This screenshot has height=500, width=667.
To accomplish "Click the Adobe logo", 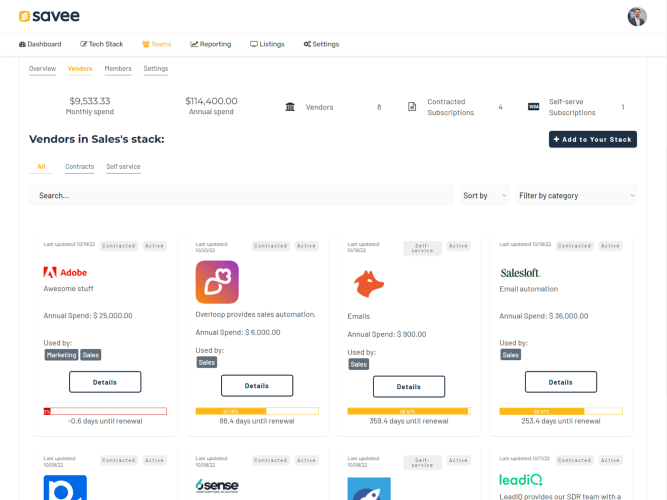I will point(65,272).
